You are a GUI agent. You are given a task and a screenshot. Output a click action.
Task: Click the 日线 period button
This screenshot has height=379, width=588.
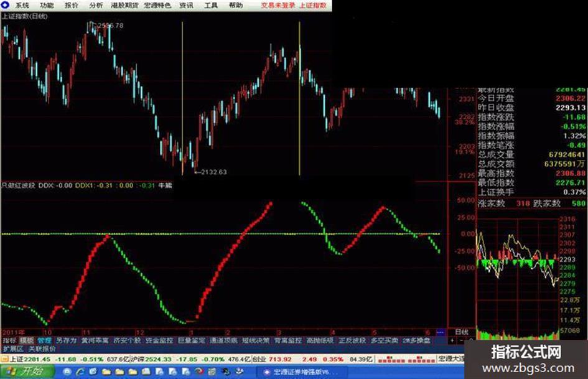pyautogui.click(x=461, y=332)
